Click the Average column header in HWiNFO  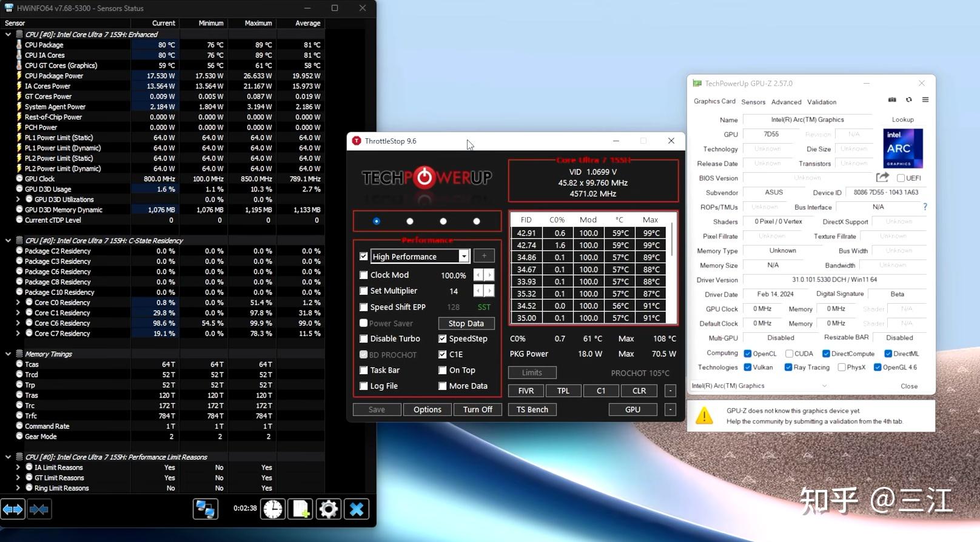tap(300, 23)
